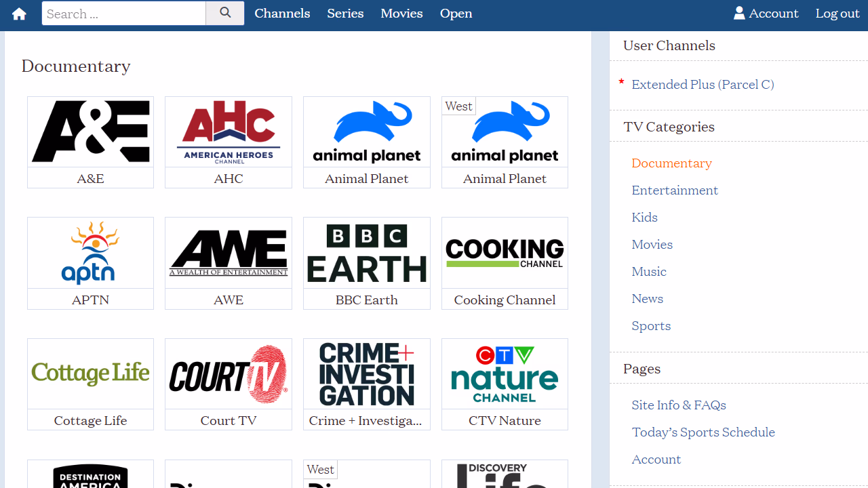The width and height of the screenshot is (868, 488).
Task: Click the Log out link
Action: pyautogui.click(x=837, y=14)
